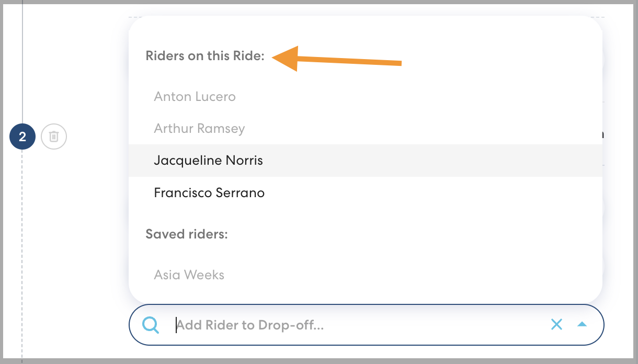Screen dimensions: 638x364
Task: Clear the rider search with the X icon
Action: 556,325
